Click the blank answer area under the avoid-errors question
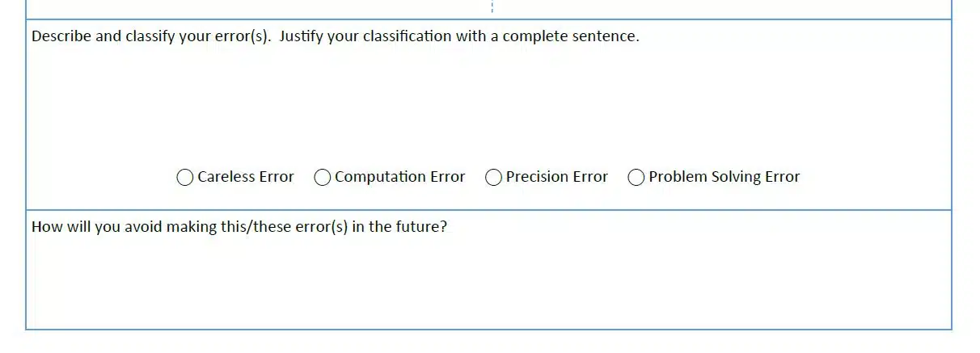Viewport: 980px width, 353px height. 488,281
